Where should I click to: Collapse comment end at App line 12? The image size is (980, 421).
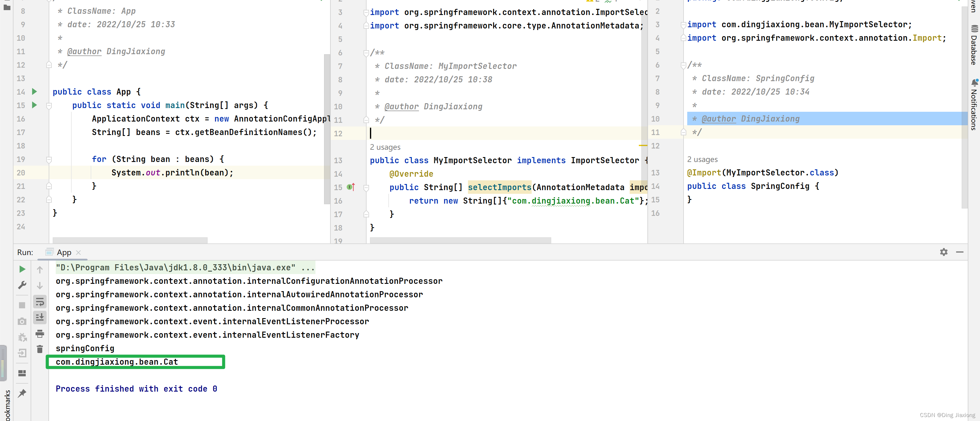[x=49, y=65]
